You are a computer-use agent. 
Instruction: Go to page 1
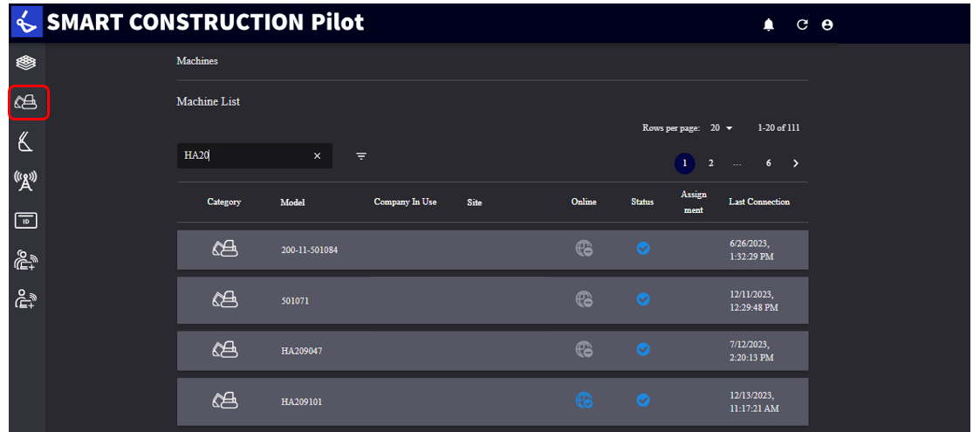coord(684,163)
